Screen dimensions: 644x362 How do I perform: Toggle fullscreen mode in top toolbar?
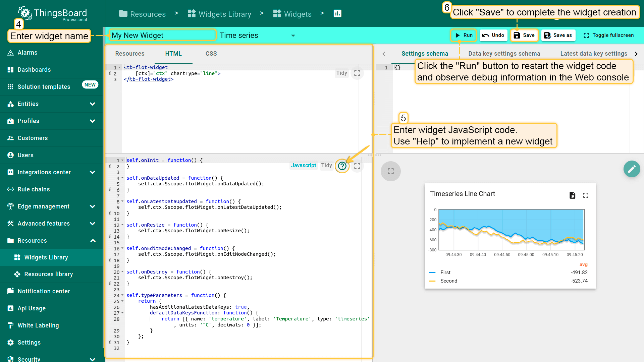[x=608, y=35]
